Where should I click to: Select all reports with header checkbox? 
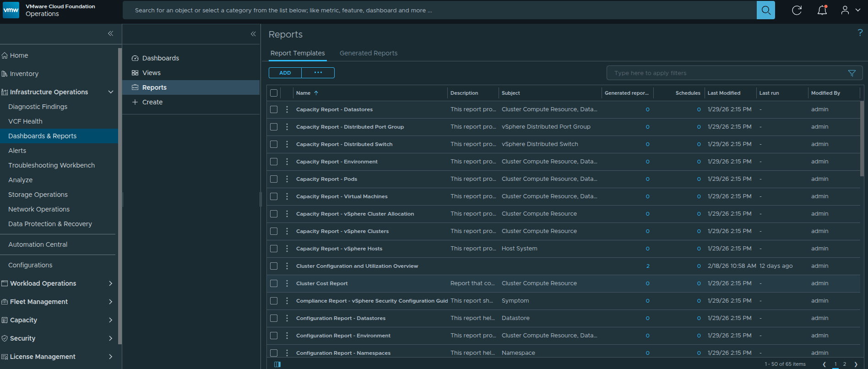[x=274, y=93]
